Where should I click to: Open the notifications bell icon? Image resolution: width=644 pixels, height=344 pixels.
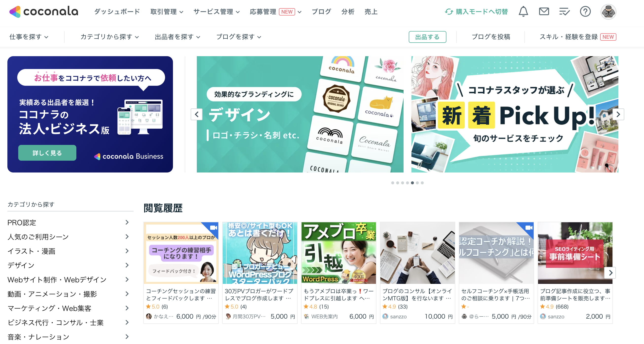(523, 12)
